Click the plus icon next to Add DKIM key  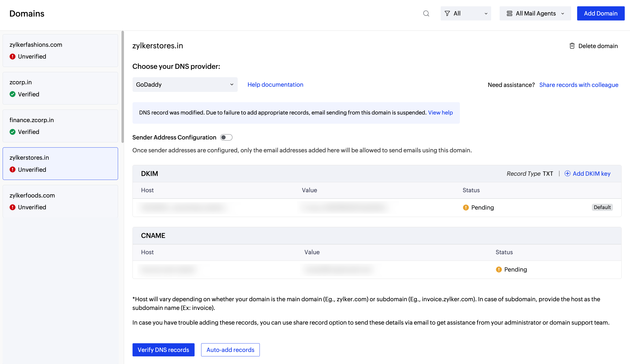(568, 174)
